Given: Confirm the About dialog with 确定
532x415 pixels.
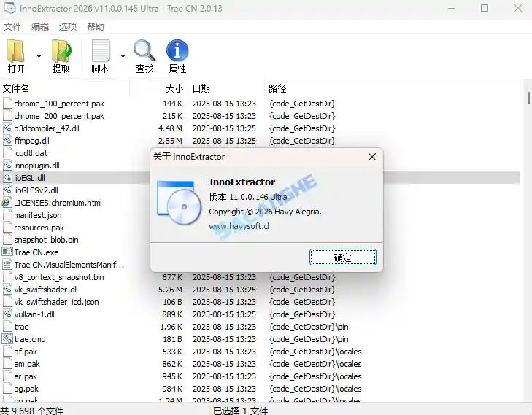Looking at the screenshot, I should 343,257.
